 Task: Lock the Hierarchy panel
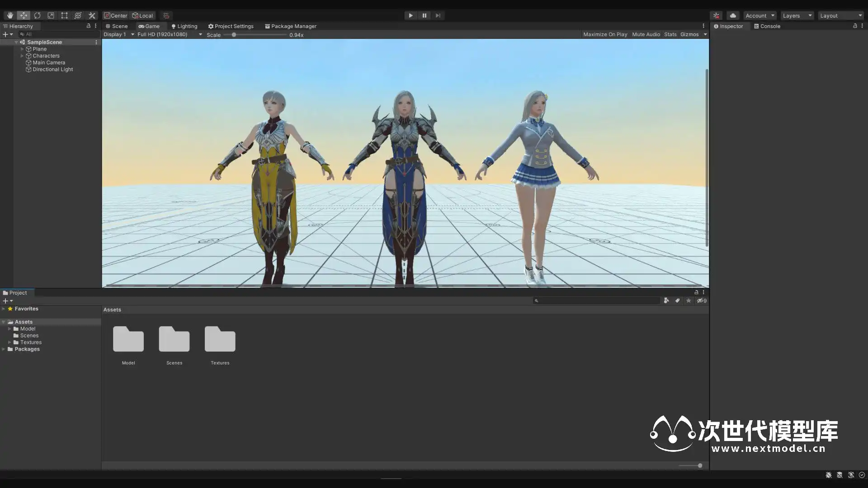pos(88,26)
